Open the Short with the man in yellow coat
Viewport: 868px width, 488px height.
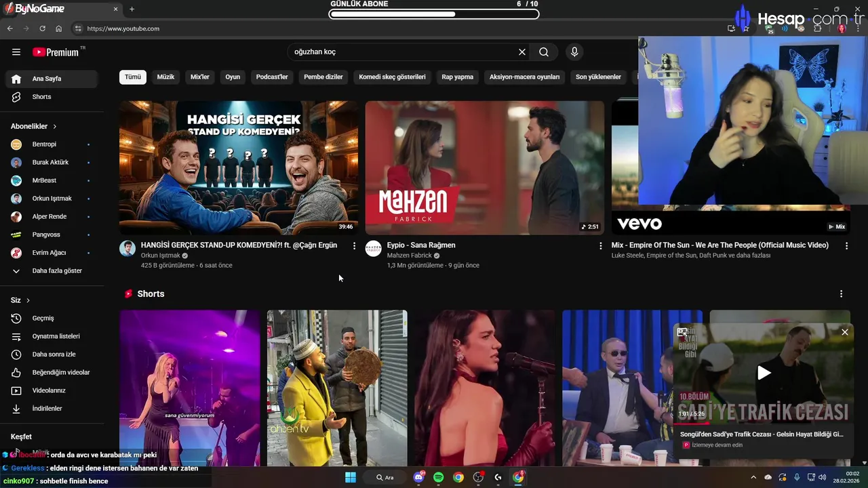[x=337, y=388]
